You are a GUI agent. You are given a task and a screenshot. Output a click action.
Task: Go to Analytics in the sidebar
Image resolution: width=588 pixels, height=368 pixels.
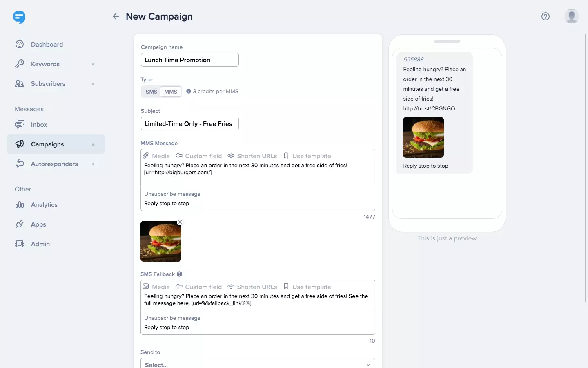[x=45, y=205]
